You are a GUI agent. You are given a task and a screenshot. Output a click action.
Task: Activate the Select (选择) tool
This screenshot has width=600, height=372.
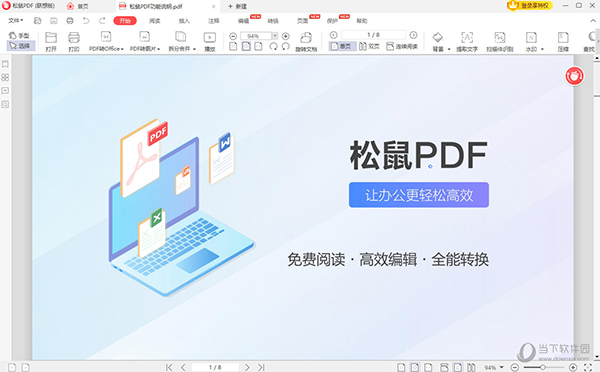[21, 46]
